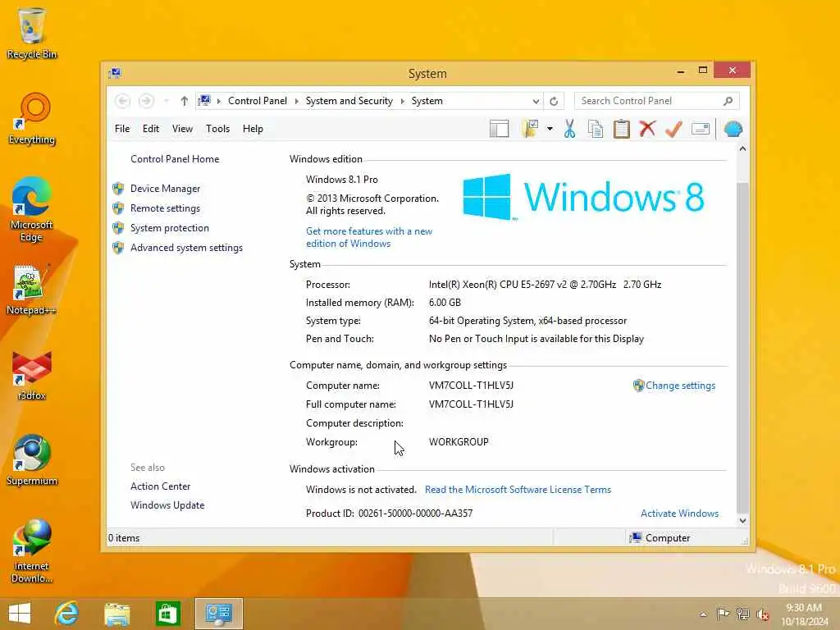Image resolution: width=840 pixels, height=630 pixels.
Task: Click in the Search Control Panel box
Action: (648, 101)
